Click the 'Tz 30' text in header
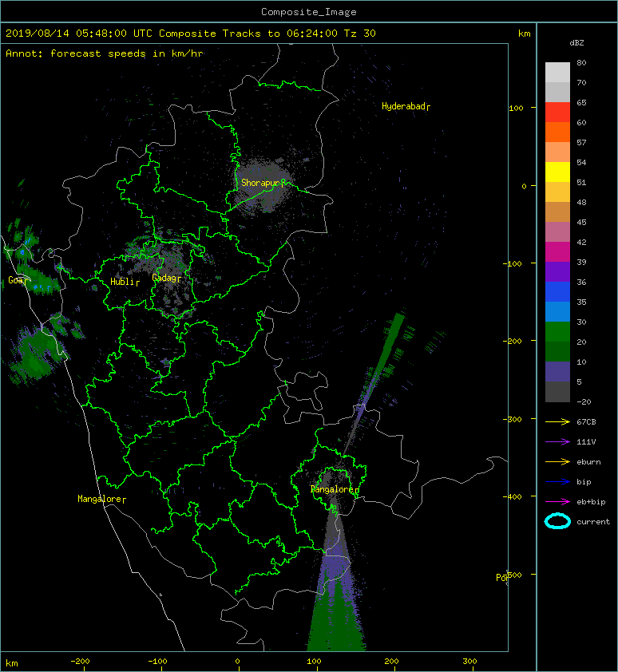Image resolution: width=618 pixels, height=672 pixels. click(360, 34)
